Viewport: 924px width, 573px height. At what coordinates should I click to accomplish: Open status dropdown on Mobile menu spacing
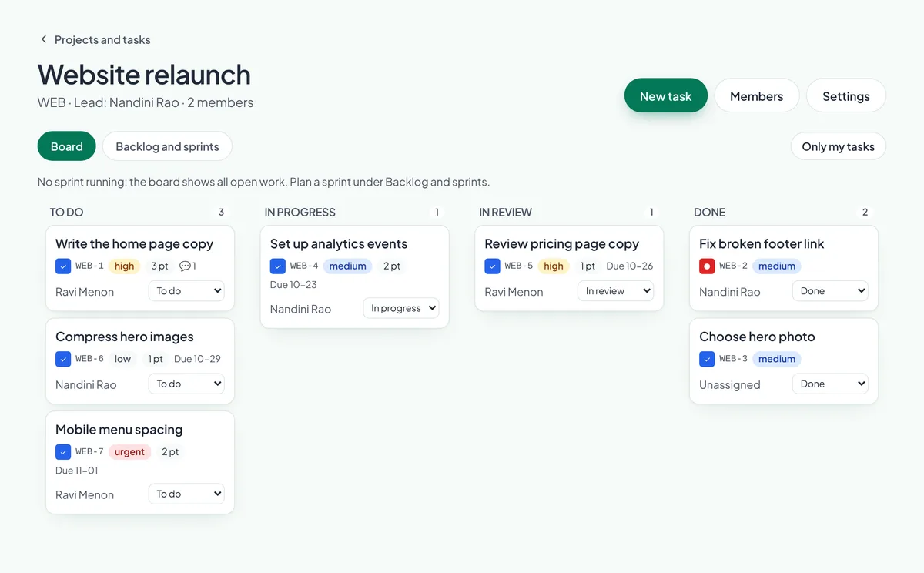coord(186,494)
